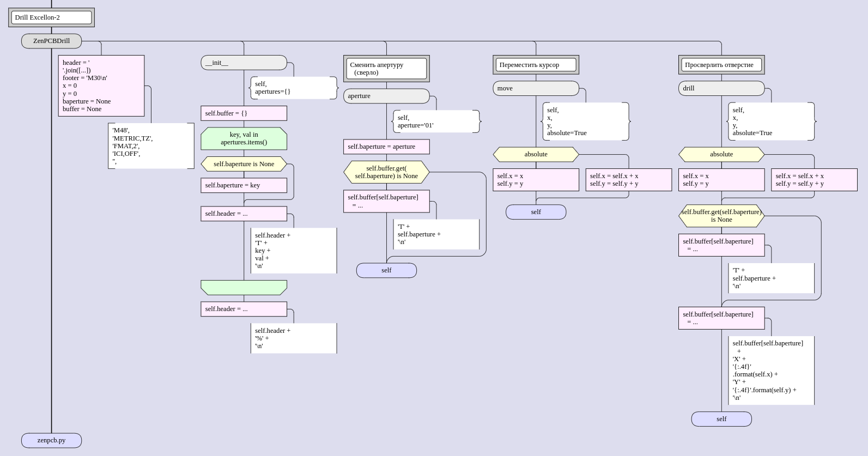Click the Просверлить отверстие comment box
The height and width of the screenshot is (456, 868).
721,65
